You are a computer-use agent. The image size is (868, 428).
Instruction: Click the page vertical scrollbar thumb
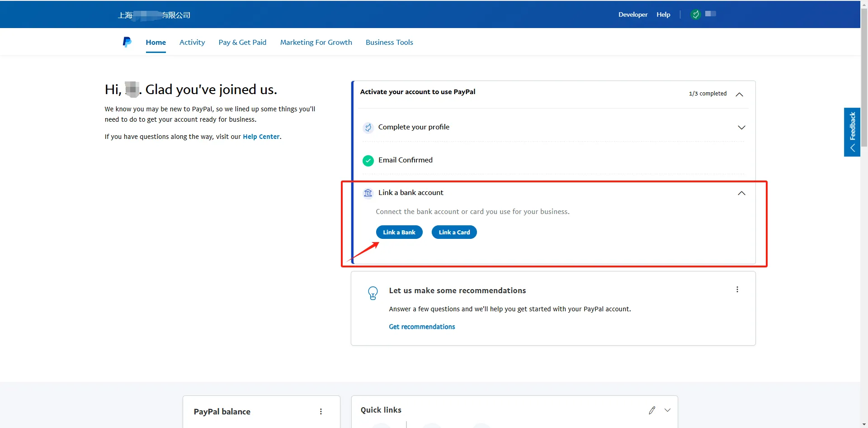[864, 77]
